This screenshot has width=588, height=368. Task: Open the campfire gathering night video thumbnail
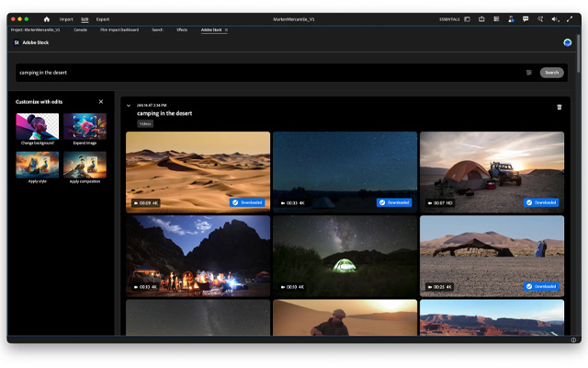(198, 256)
